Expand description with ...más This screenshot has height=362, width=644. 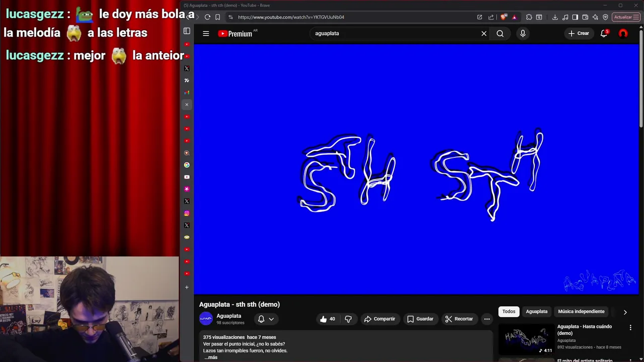coord(211,357)
